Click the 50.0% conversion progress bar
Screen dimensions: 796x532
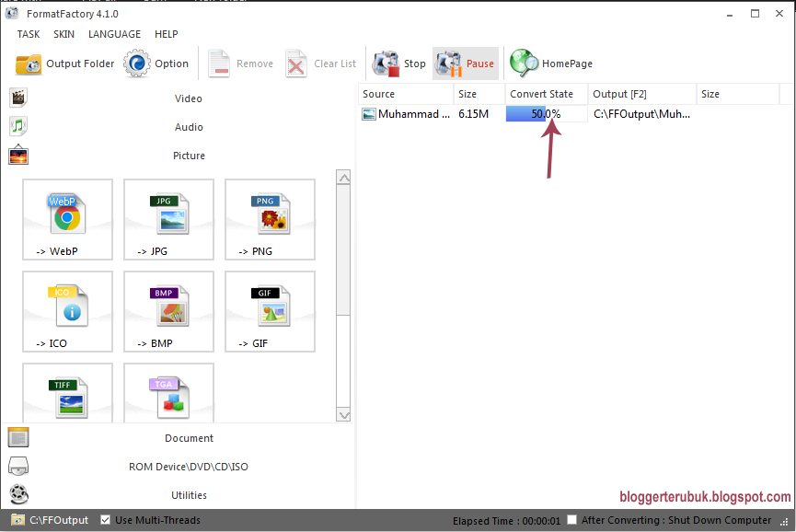click(x=547, y=114)
